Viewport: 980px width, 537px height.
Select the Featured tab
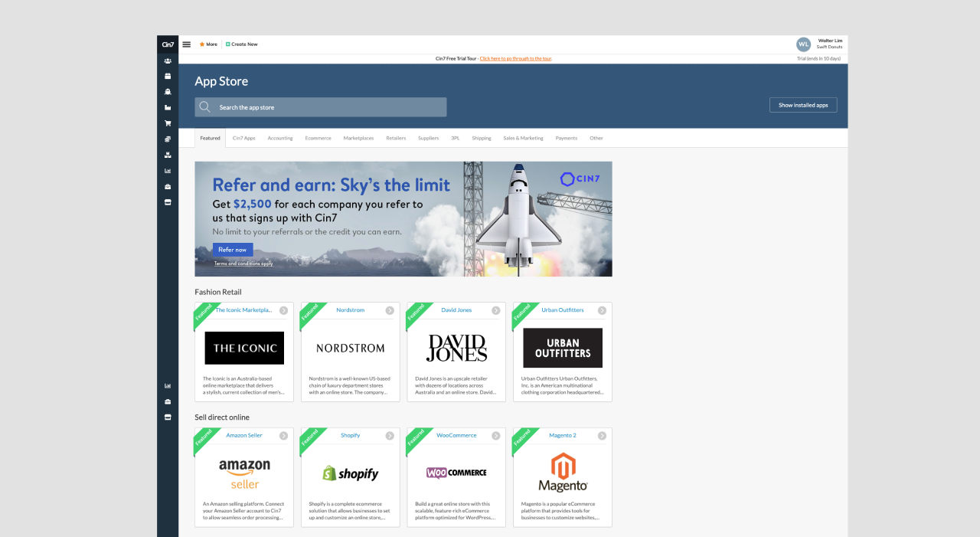[210, 139]
